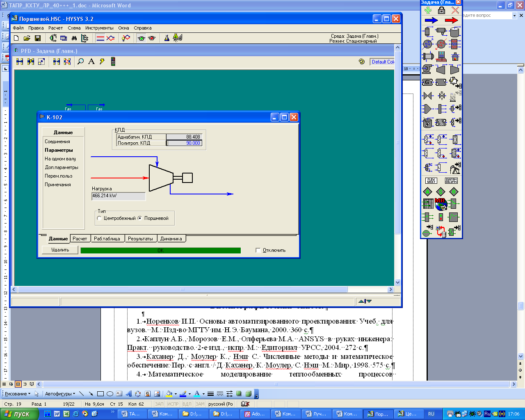Viewport: 525px width, 420px height.
Task: Open the Рисование menu dropdown in Word
Action: click(17, 394)
